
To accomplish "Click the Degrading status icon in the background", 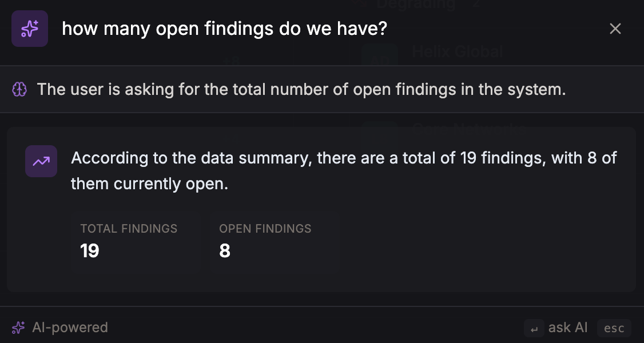I will pos(360,5).
